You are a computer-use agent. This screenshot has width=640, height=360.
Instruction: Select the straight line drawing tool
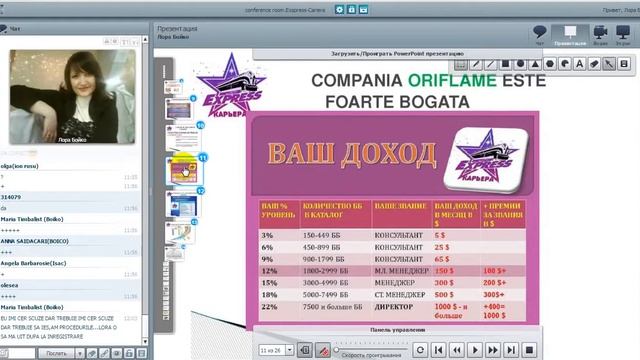(490, 64)
